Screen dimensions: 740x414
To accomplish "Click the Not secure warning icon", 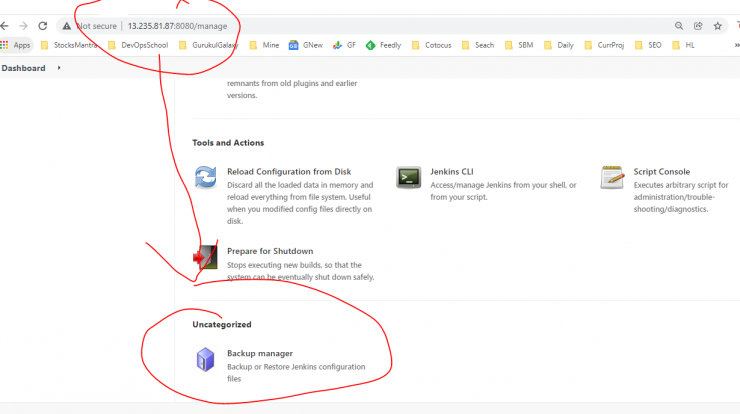I will [x=67, y=26].
